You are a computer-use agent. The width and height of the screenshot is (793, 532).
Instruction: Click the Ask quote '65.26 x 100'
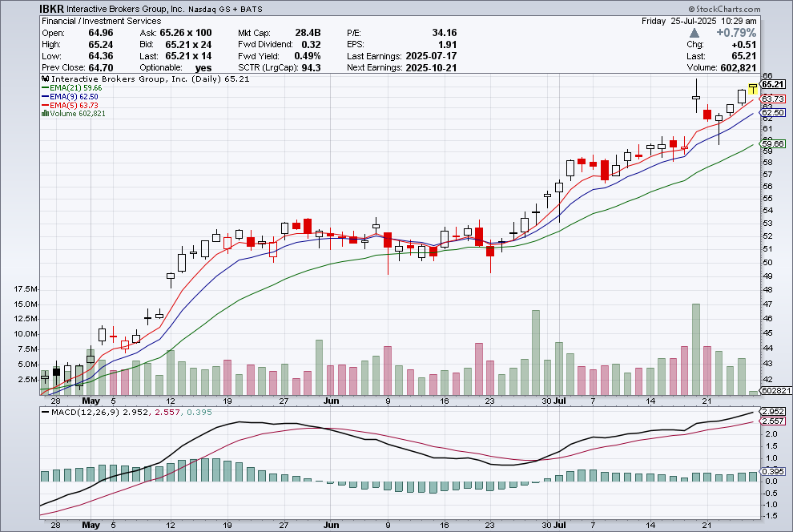[x=186, y=33]
